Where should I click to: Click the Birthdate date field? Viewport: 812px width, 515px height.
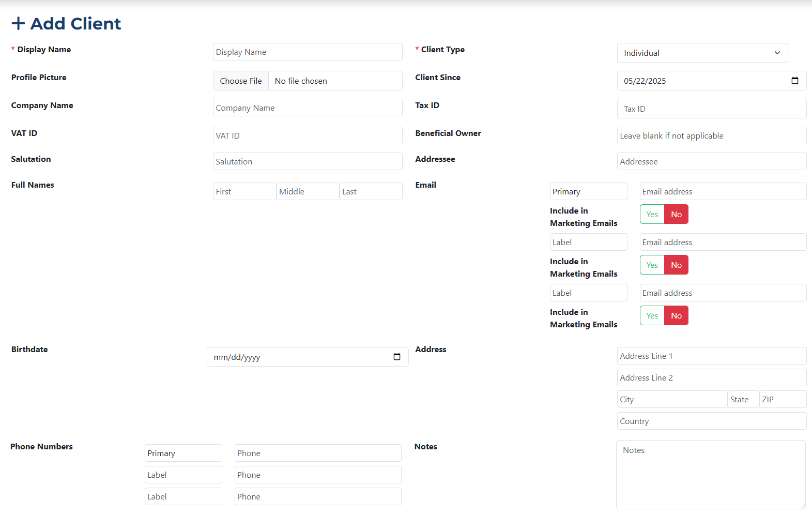point(308,357)
